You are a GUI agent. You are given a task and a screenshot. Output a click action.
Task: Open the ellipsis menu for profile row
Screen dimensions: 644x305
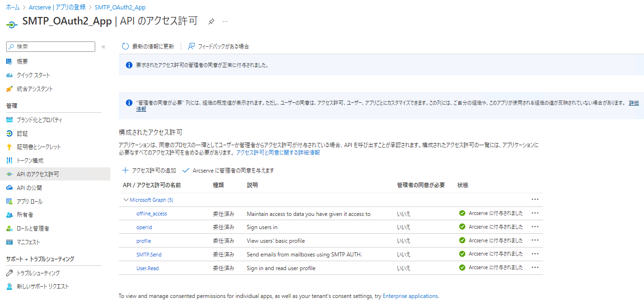(x=535, y=240)
